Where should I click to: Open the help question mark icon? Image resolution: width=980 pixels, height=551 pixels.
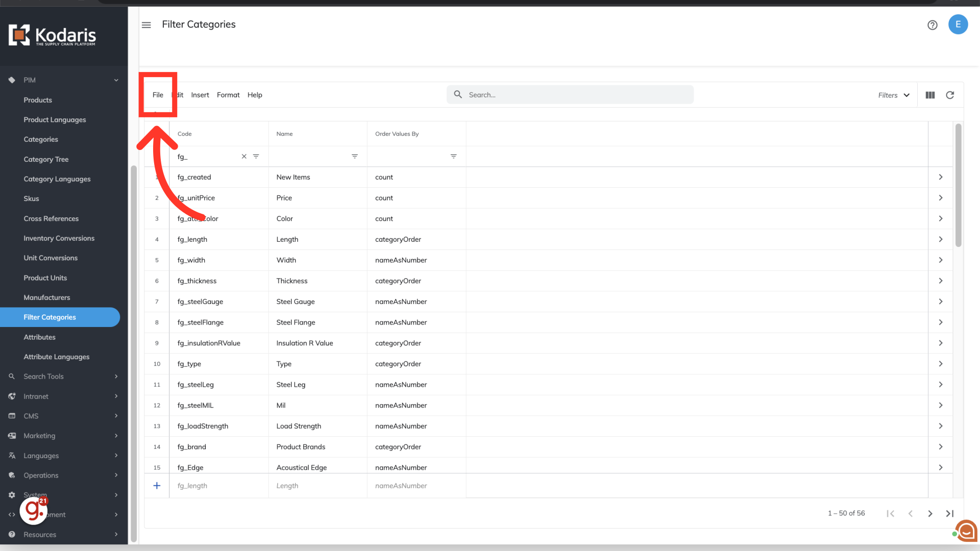(932, 25)
